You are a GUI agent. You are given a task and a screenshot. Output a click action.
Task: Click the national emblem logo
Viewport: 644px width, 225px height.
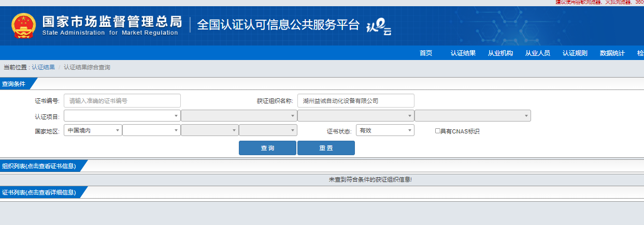(x=24, y=26)
